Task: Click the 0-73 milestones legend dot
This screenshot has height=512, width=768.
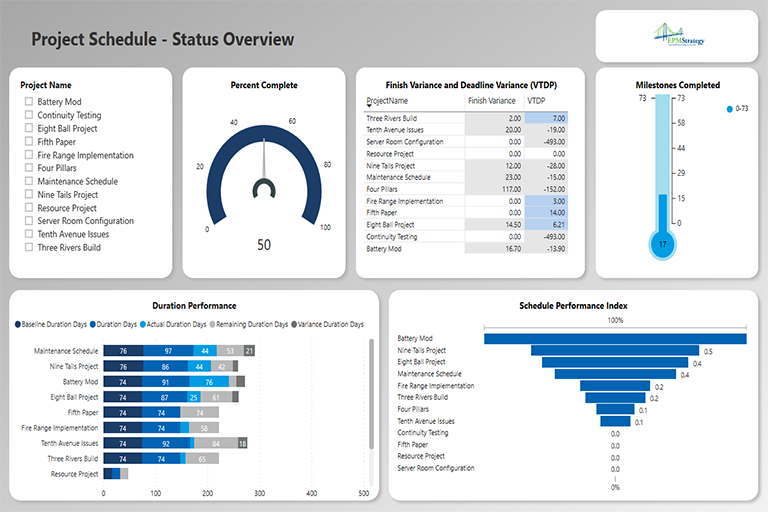Action: 730,109
